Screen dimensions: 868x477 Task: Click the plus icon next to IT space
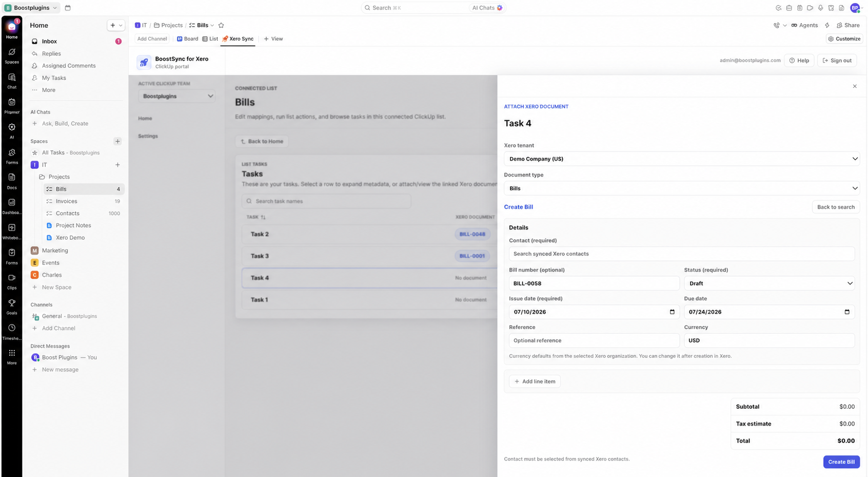tap(117, 165)
